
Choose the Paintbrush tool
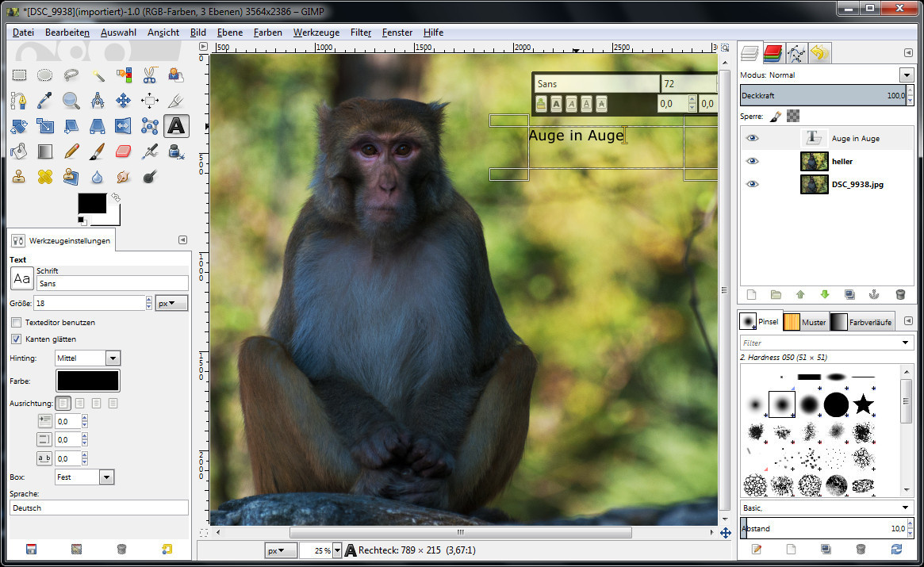97,151
